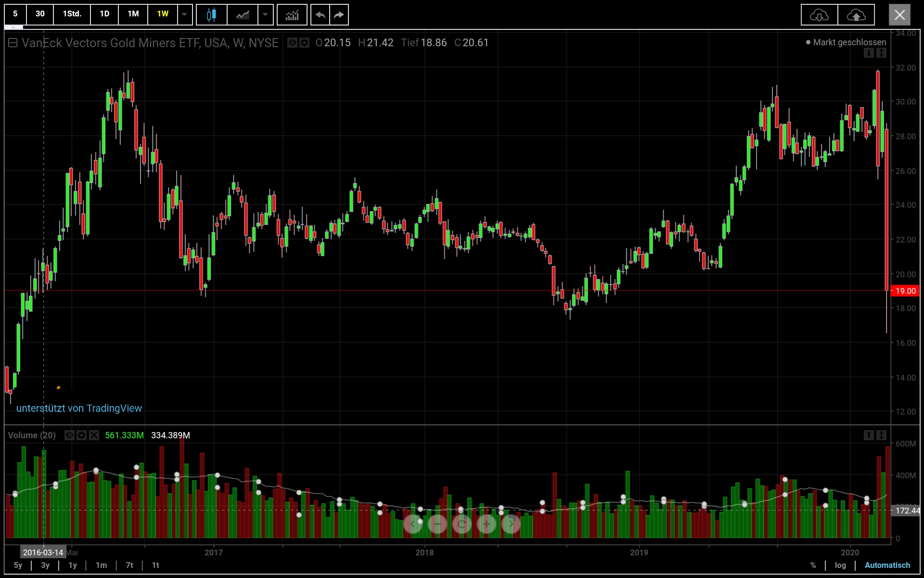Screen dimensions: 924x578
Task: Open the timeframe interval dropdown arrow
Action: (x=184, y=14)
